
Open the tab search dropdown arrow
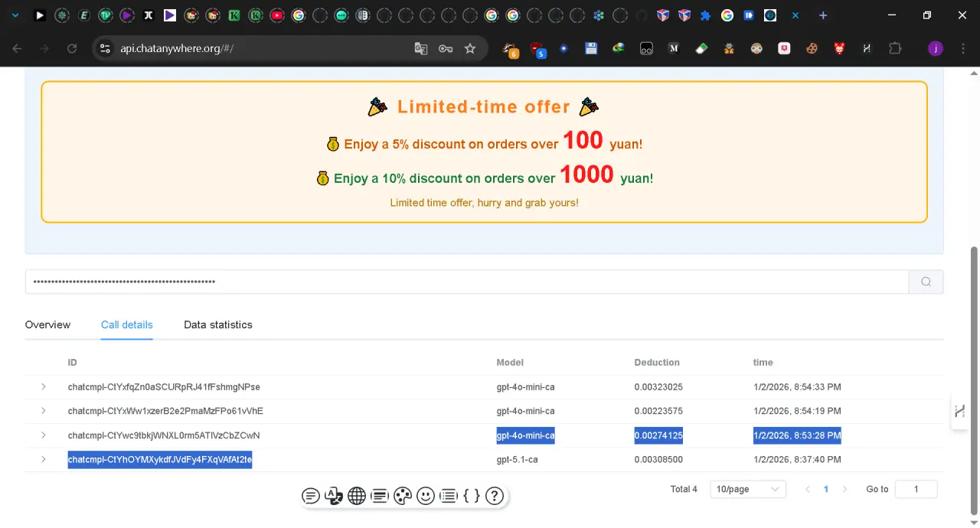coord(15,15)
